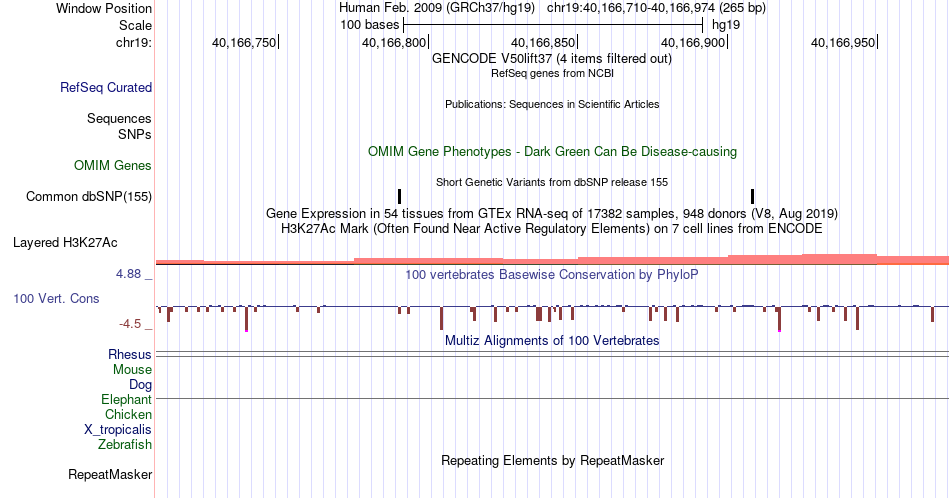
Task: Select the 40,166,750 ruler coordinate
Action: (244, 42)
